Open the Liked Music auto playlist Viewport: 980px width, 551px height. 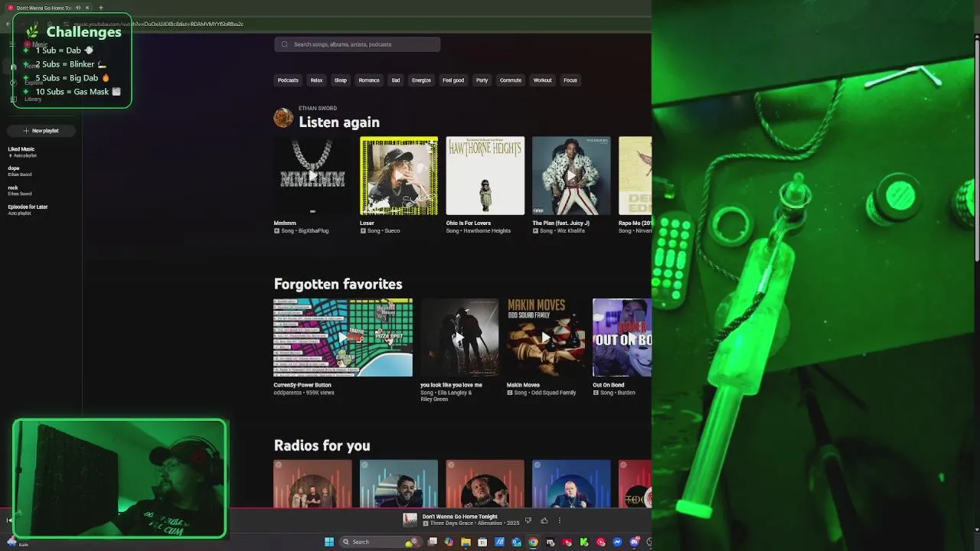pyautogui.click(x=21, y=152)
